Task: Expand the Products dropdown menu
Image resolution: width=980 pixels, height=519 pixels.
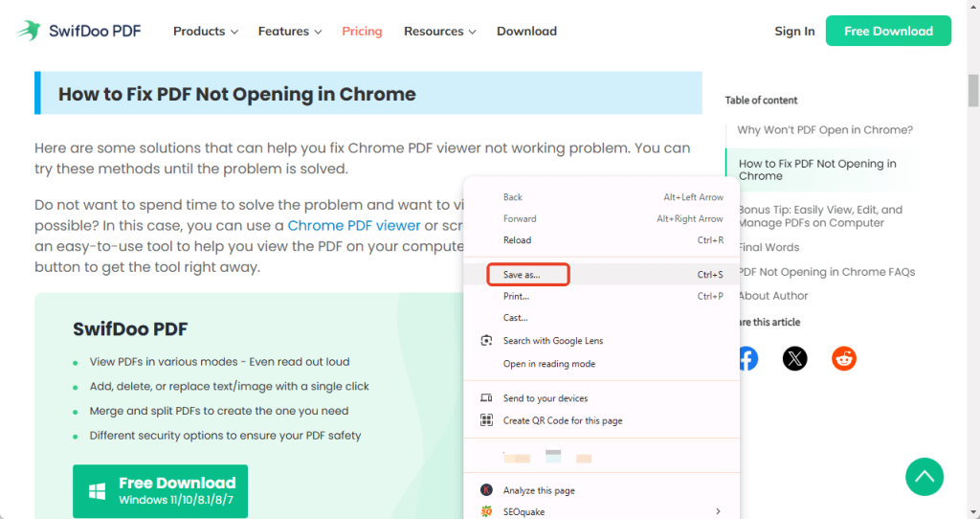Action: tap(206, 32)
